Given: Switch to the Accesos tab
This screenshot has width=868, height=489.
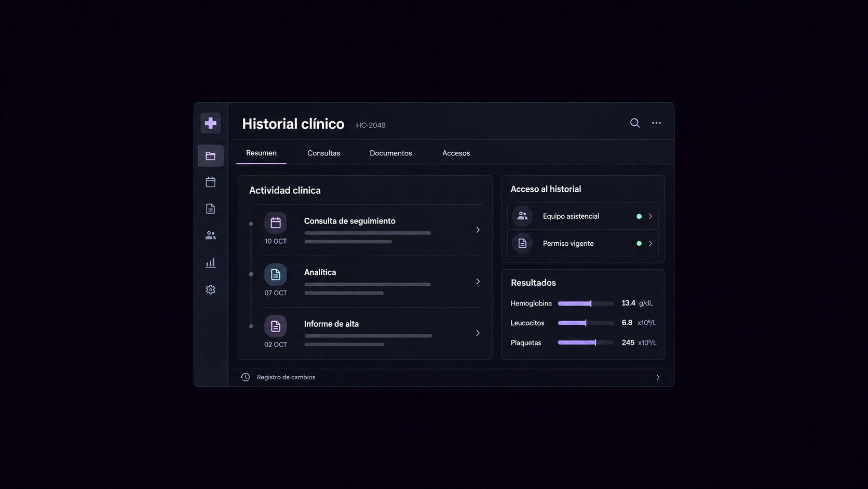Looking at the screenshot, I should [x=456, y=153].
